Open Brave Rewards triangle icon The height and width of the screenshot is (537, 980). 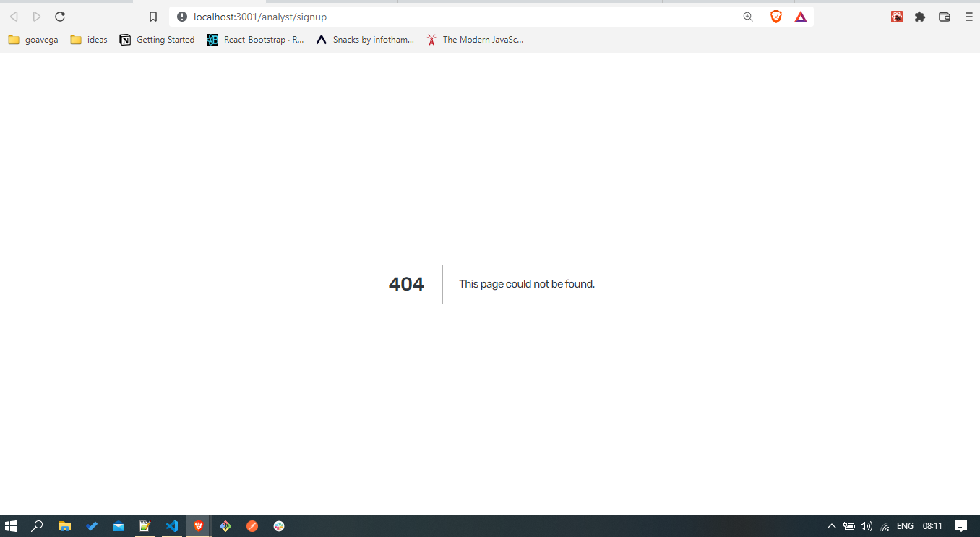coord(800,16)
